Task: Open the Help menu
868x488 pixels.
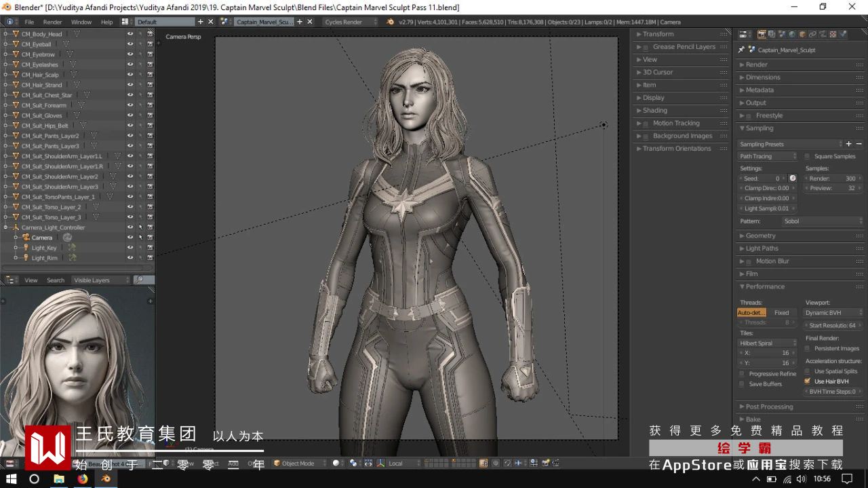Action: 107,22
